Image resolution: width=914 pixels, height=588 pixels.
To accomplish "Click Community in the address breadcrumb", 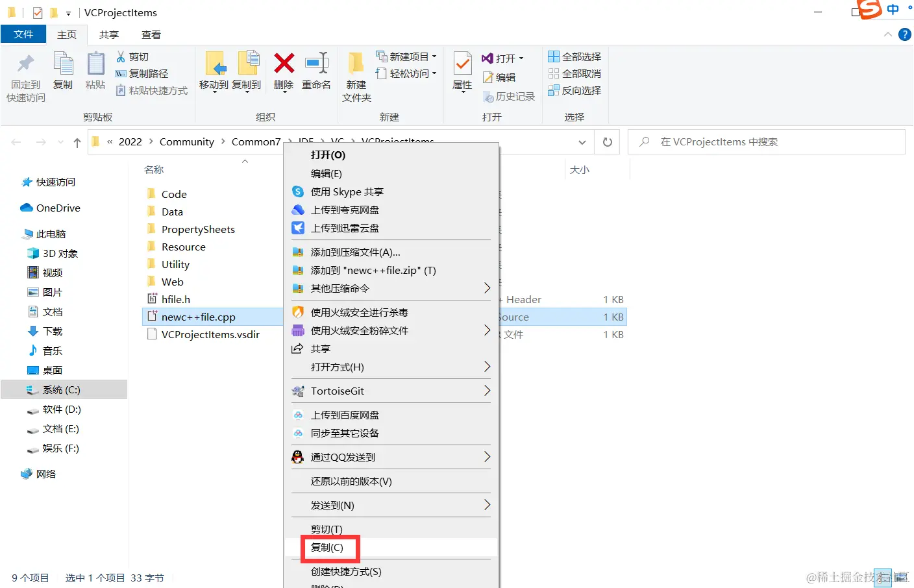I will click(x=187, y=142).
